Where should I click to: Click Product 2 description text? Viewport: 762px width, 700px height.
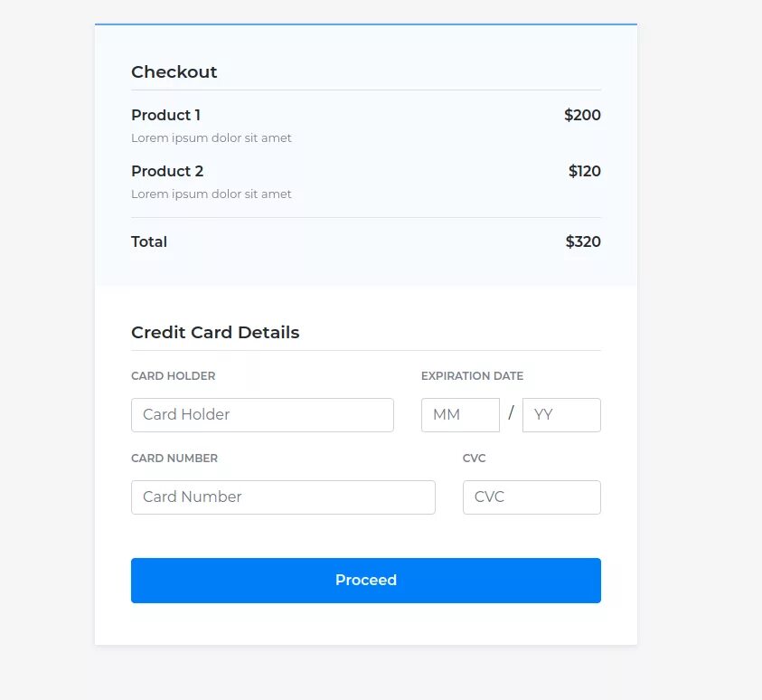[x=212, y=194]
